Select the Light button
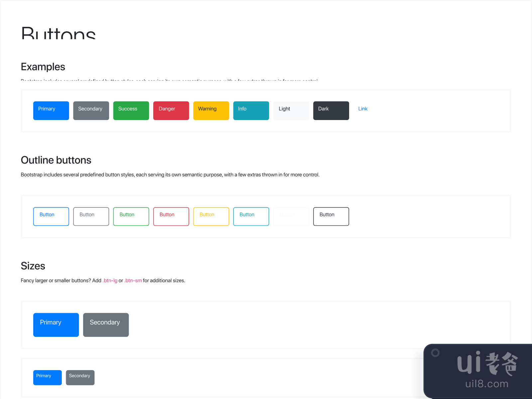This screenshot has width=532, height=399. (291, 110)
